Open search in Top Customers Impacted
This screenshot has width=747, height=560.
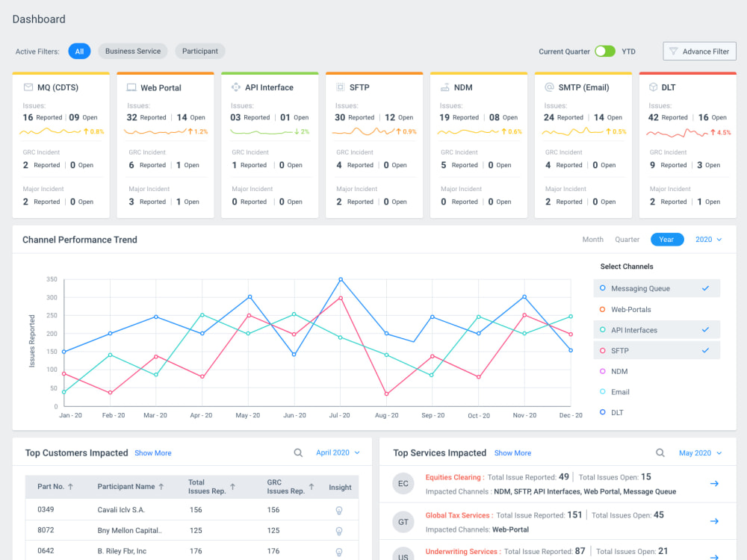298,453
